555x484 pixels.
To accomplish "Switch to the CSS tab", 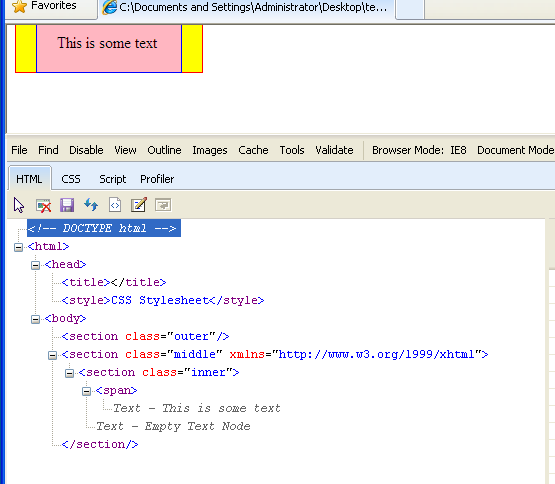I will pos(71,179).
